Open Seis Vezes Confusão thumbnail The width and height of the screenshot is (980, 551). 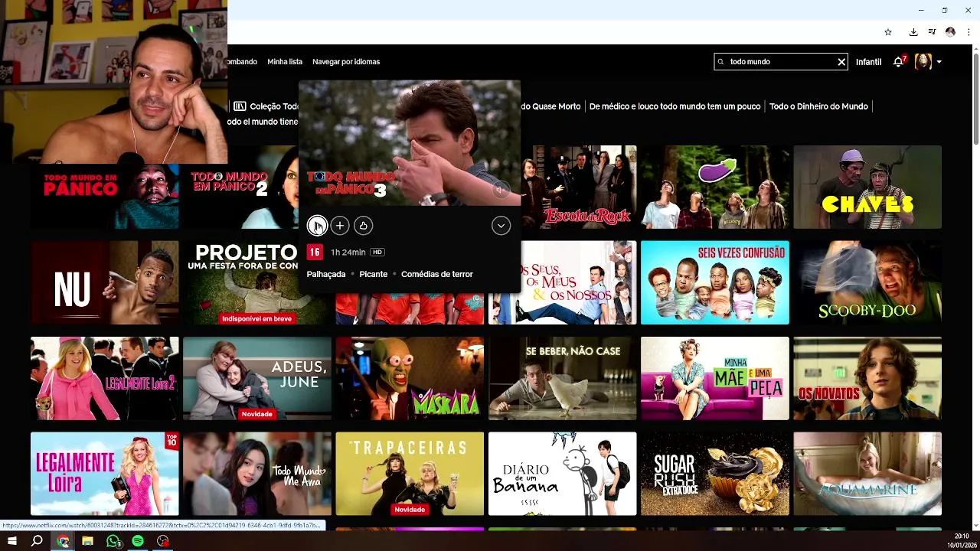715,282
